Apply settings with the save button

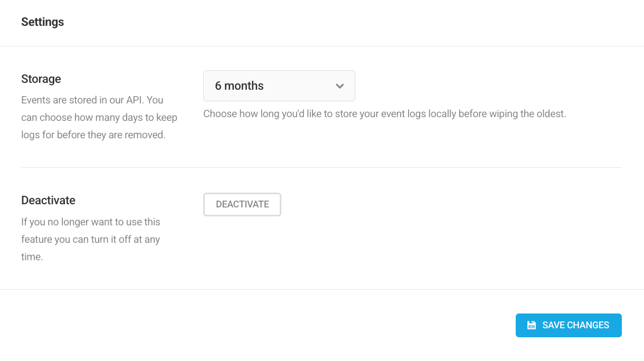(x=569, y=325)
